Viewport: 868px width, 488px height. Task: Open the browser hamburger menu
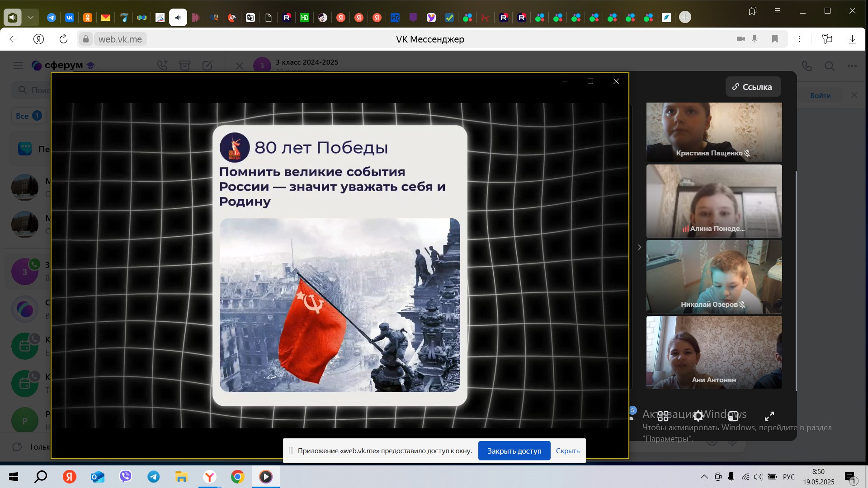(x=778, y=11)
